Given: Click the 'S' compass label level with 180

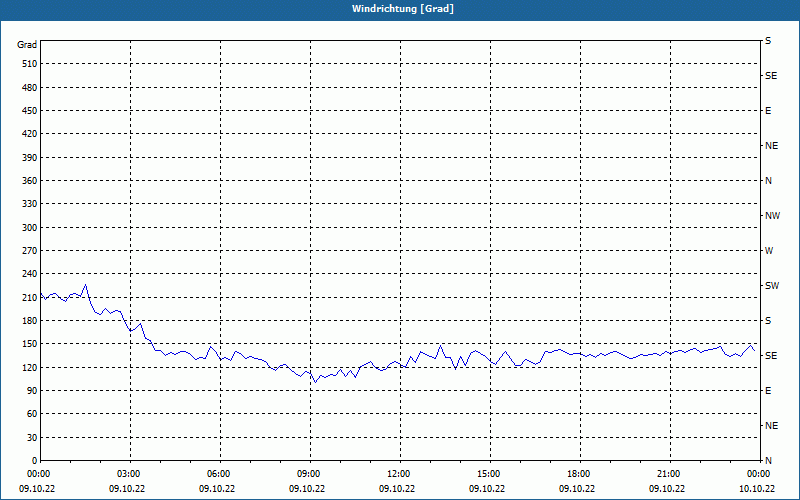Looking at the screenshot, I should [768, 321].
